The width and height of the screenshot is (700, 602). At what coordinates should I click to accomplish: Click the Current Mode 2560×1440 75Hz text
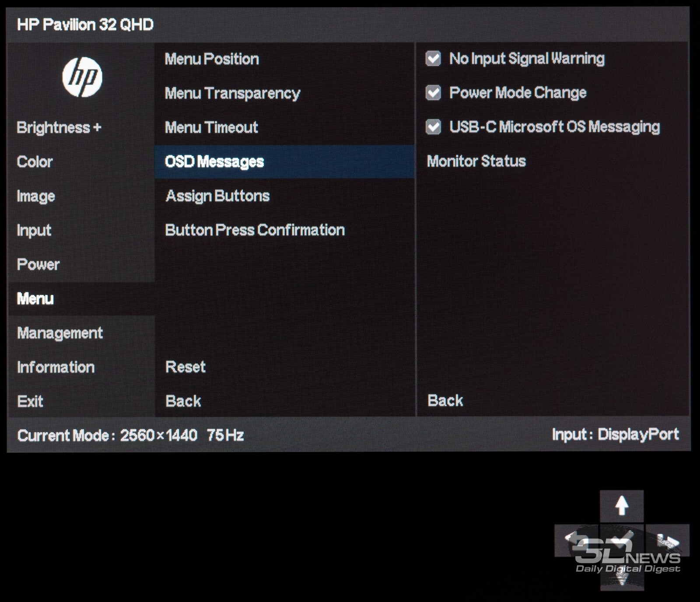click(x=130, y=435)
